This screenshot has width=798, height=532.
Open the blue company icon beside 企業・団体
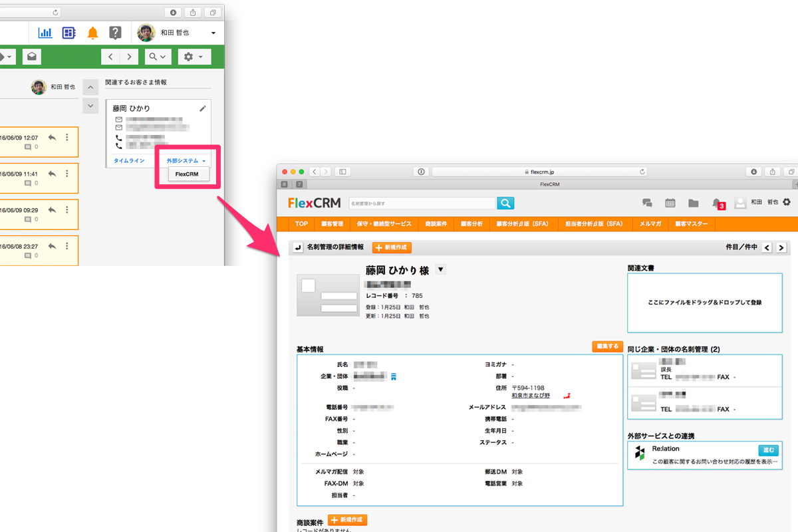393,376
